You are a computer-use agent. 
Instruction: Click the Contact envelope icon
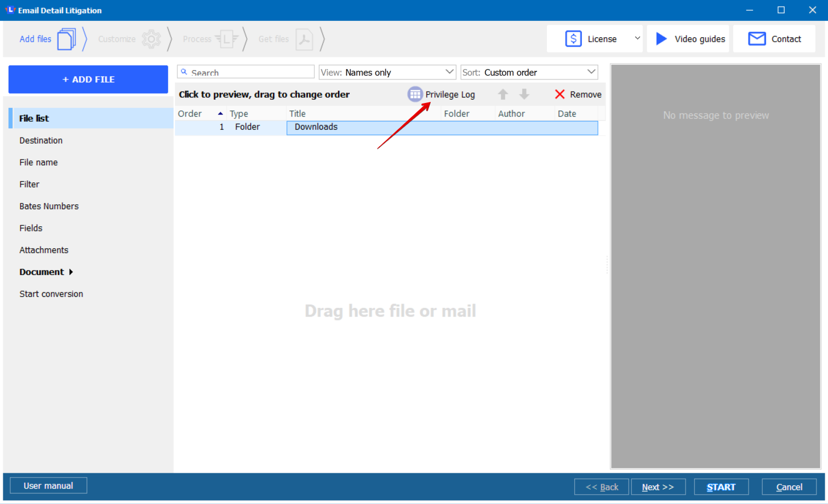tap(757, 38)
